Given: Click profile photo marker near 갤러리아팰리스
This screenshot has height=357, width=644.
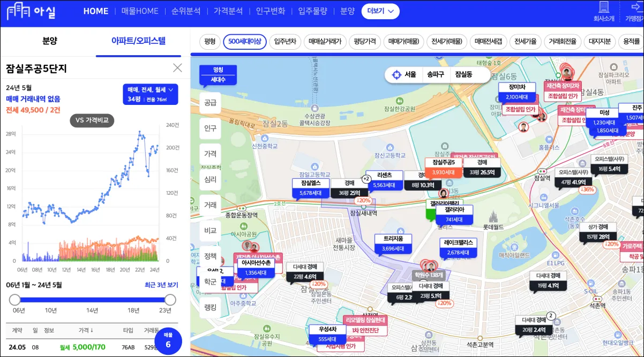Looking at the screenshot, I should coord(444,193).
